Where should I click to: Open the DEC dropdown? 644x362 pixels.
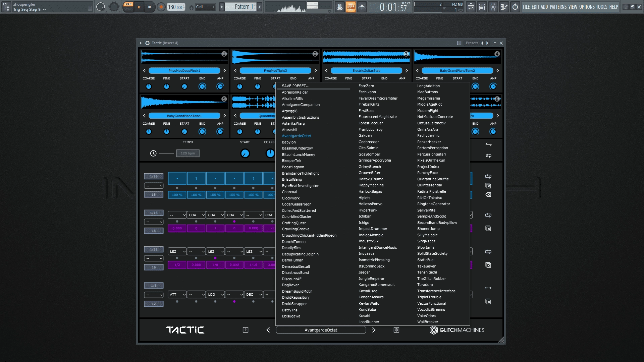(253, 295)
